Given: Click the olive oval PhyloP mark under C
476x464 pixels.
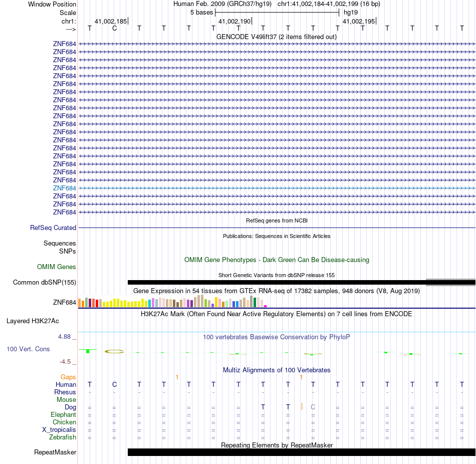Looking at the screenshot, I should tap(114, 352).
